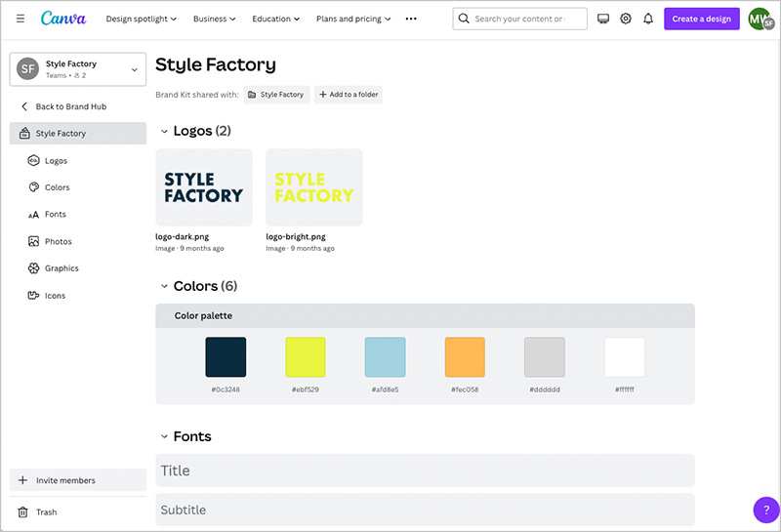Click the logo-dark.png file name
This screenshot has width=781, height=532.
183,236
